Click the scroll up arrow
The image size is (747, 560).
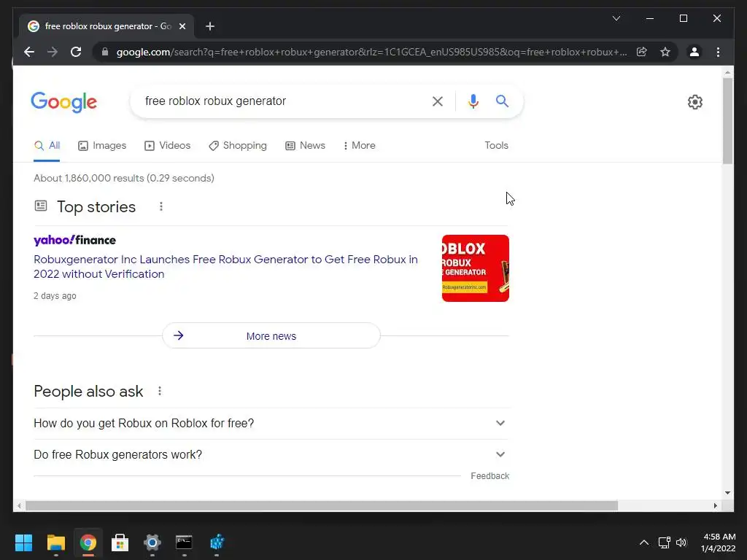(x=727, y=73)
